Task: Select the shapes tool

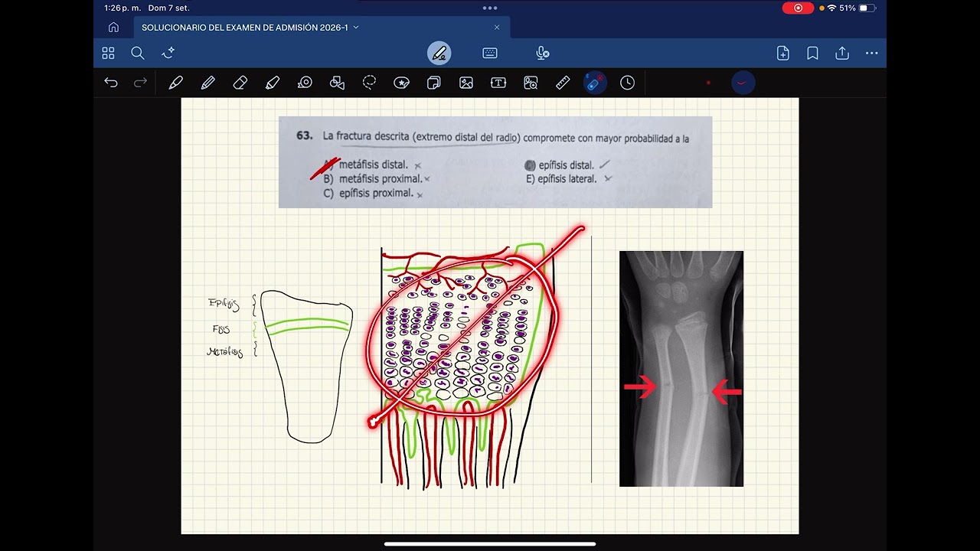Action: tap(337, 83)
